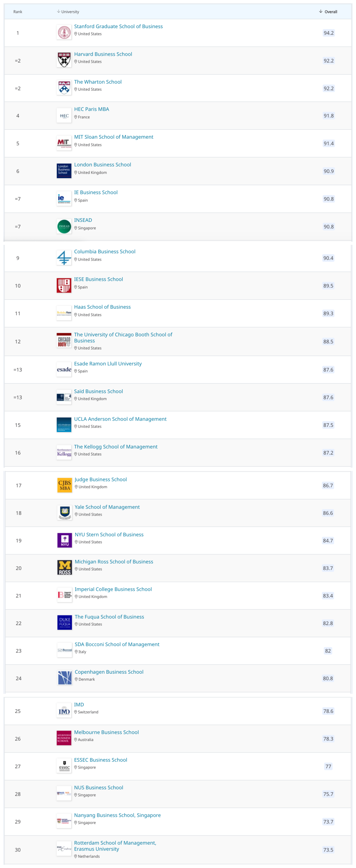
Task: Open the IE Business School logo
Action: (64, 199)
